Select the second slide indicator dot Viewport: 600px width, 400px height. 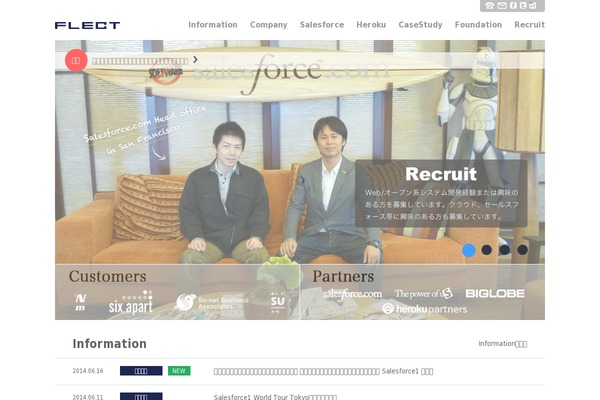(487, 250)
